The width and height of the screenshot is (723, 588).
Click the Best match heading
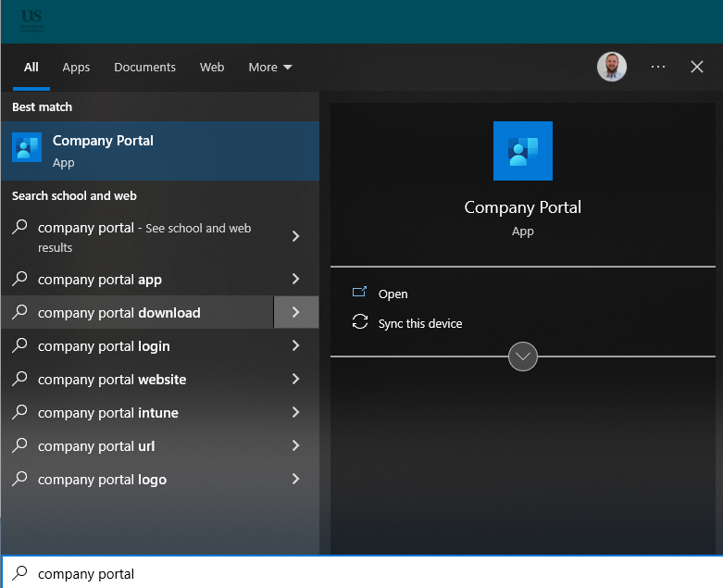point(42,106)
